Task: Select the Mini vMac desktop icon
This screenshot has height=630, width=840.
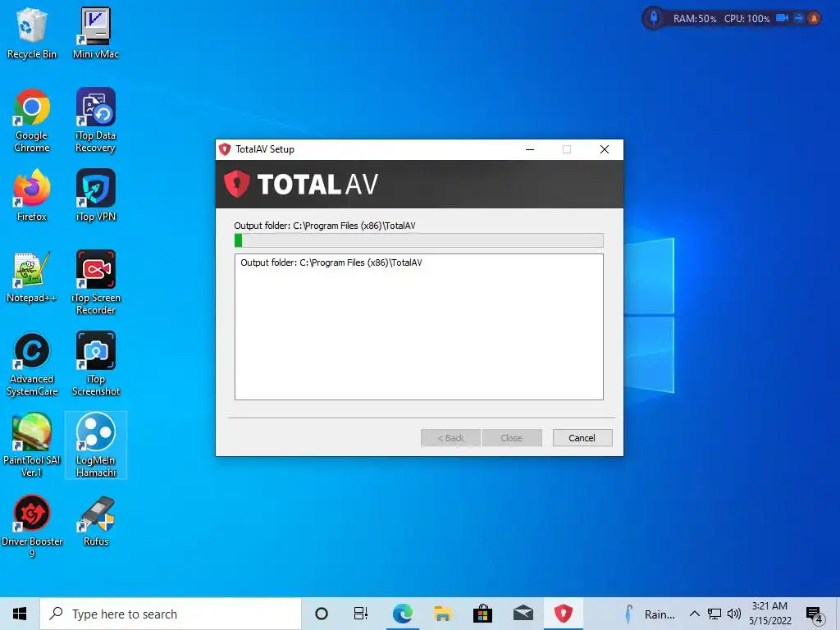Action: [x=96, y=34]
